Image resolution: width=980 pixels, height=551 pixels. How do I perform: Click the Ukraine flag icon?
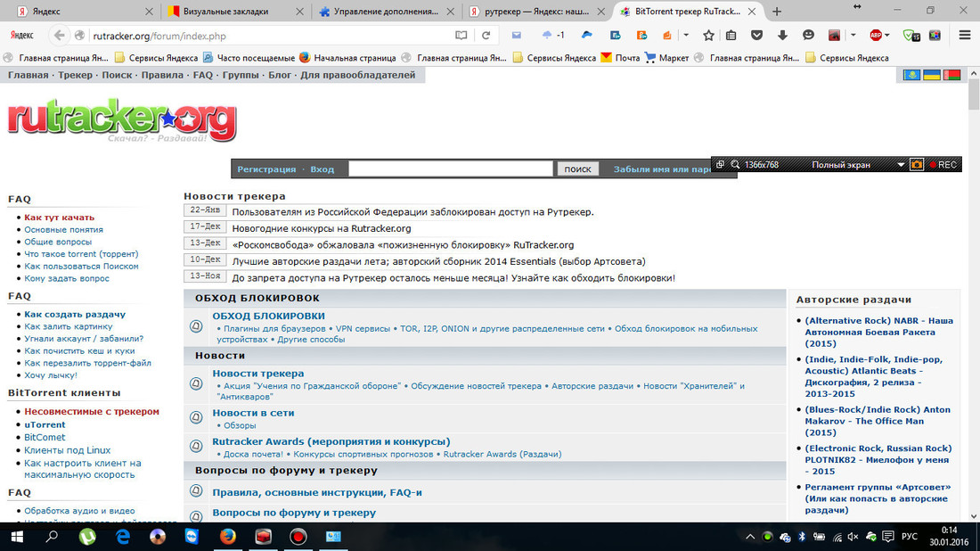point(932,76)
